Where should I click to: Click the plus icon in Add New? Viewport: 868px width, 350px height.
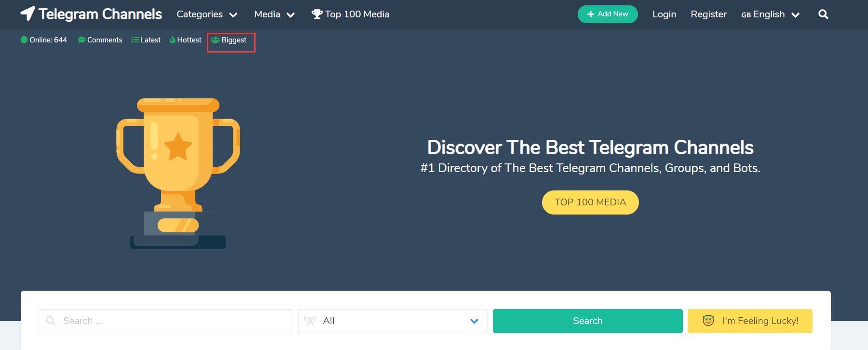[x=590, y=14]
